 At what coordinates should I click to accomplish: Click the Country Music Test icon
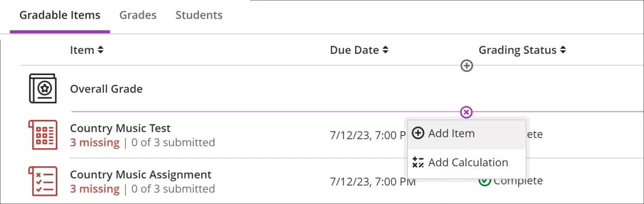click(x=43, y=135)
